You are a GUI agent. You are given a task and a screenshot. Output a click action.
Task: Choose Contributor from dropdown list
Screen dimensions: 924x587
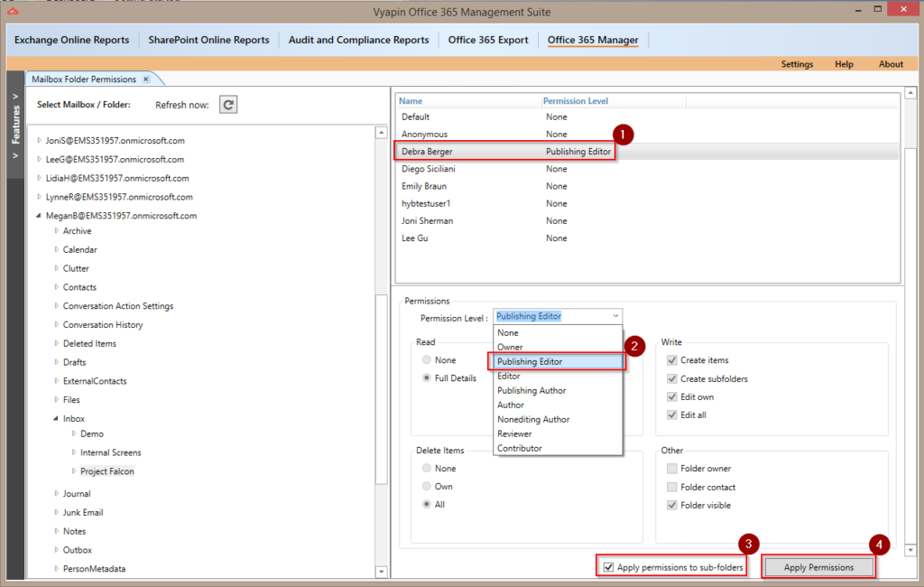click(558, 448)
